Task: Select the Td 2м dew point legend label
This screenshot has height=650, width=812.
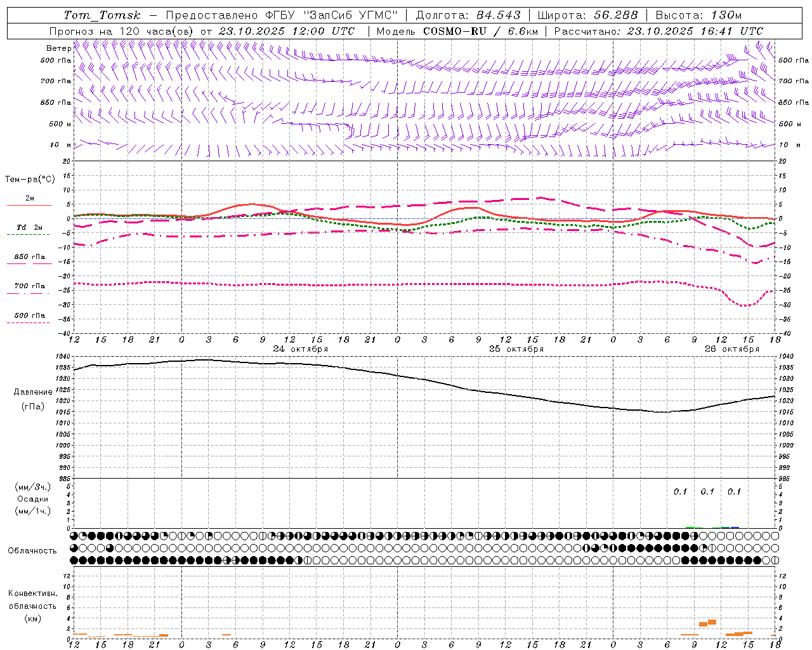Action: [x=29, y=227]
